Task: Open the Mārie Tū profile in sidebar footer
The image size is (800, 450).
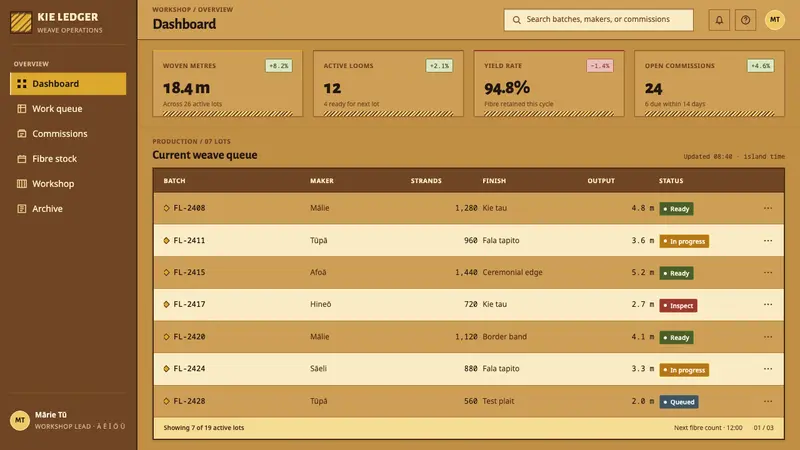Action: (68, 420)
